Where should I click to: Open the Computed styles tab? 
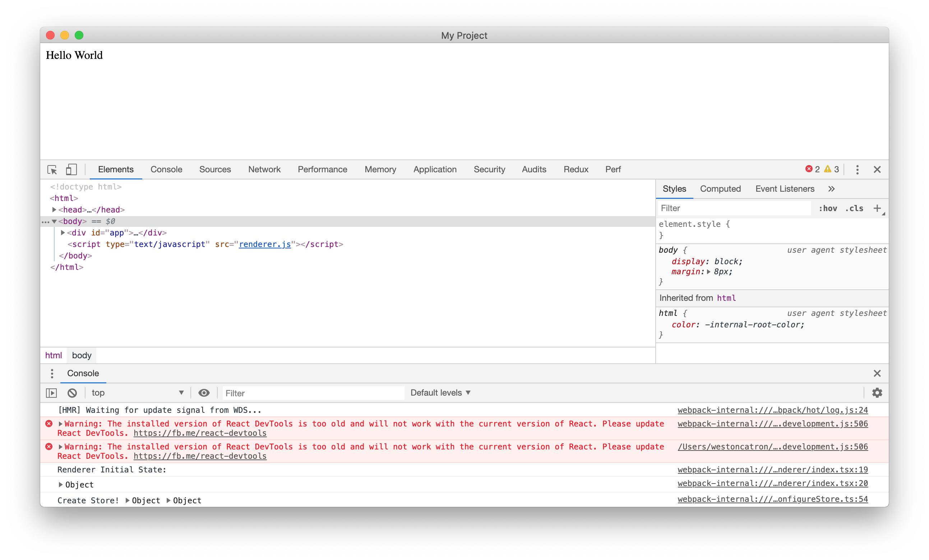coord(720,188)
